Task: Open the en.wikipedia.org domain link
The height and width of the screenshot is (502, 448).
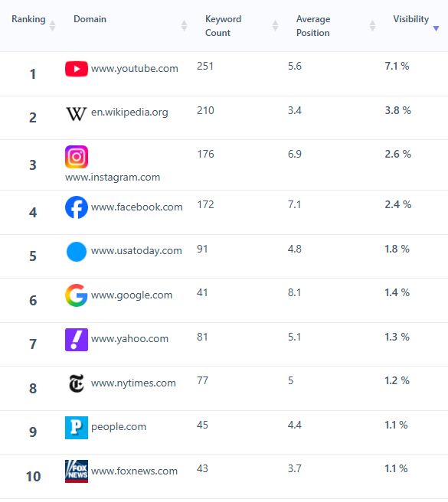Action: (129, 112)
